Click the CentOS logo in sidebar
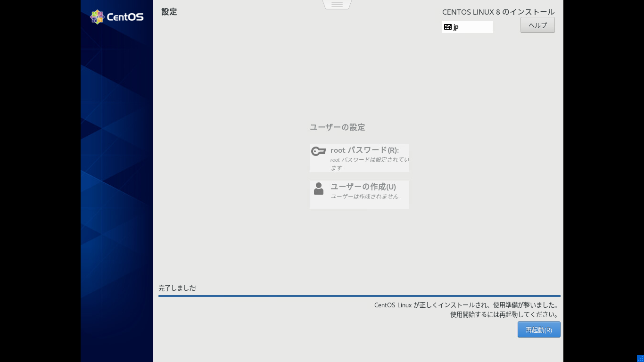This screenshot has width=644, height=362. (x=116, y=17)
